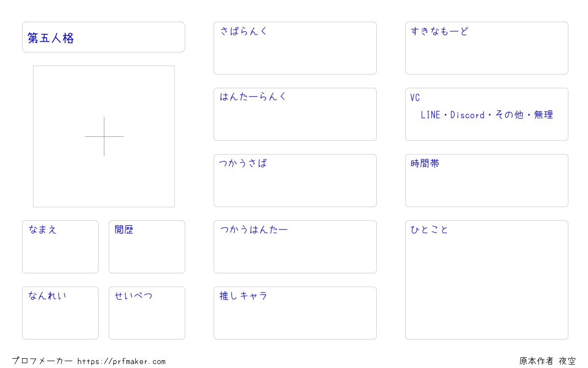588x368 pixels.
Task: Click the 原本作者 夜空 credit text
Action: coord(548,361)
